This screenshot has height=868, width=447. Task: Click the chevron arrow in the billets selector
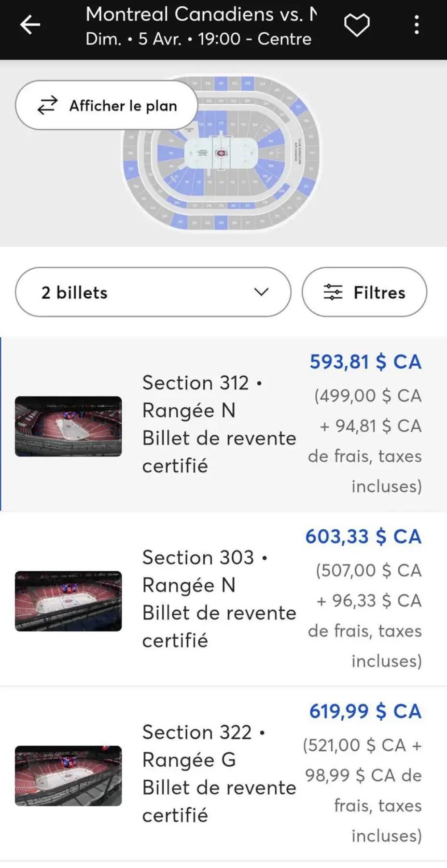261,292
